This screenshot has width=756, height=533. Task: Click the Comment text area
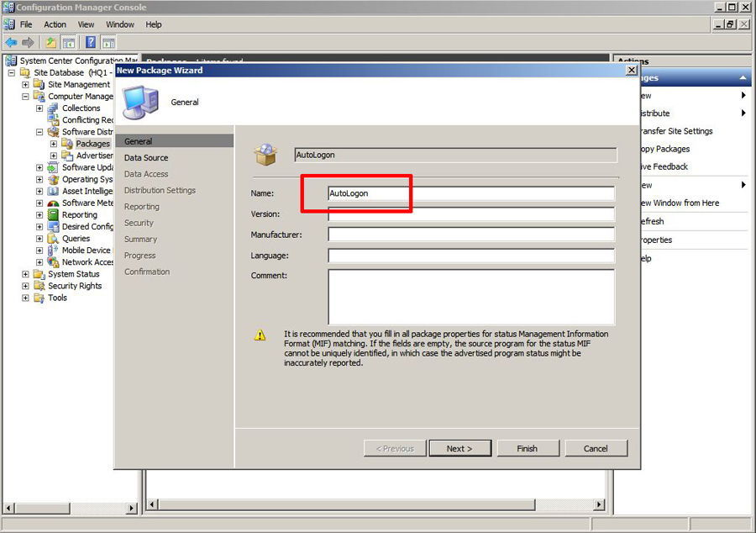click(x=471, y=297)
